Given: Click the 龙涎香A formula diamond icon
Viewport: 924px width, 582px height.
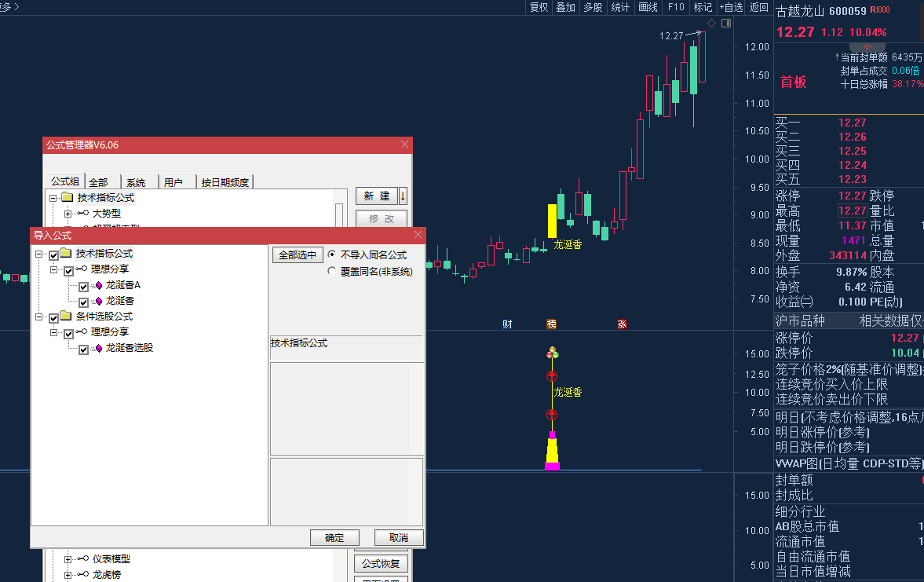Looking at the screenshot, I should 99,285.
